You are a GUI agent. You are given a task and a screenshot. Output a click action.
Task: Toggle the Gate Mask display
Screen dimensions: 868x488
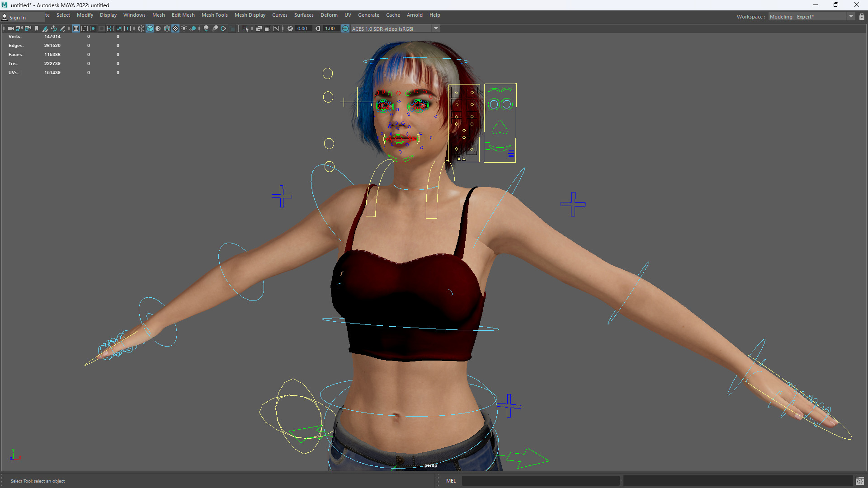tap(102, 28)
